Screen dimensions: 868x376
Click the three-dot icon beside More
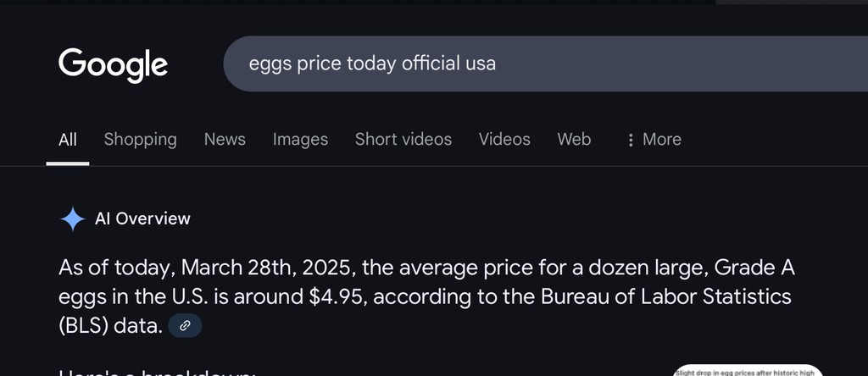630,140
